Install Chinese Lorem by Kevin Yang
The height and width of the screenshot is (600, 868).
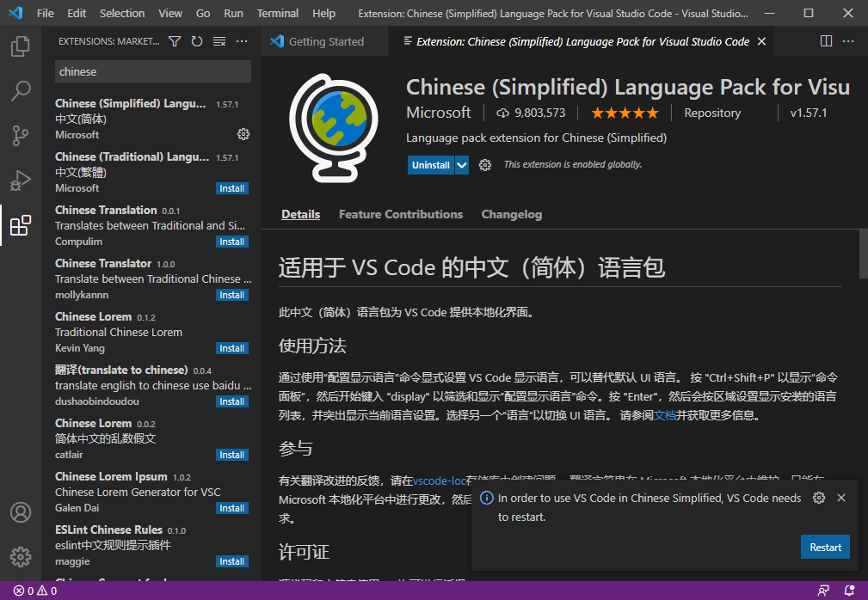point(232,348)
